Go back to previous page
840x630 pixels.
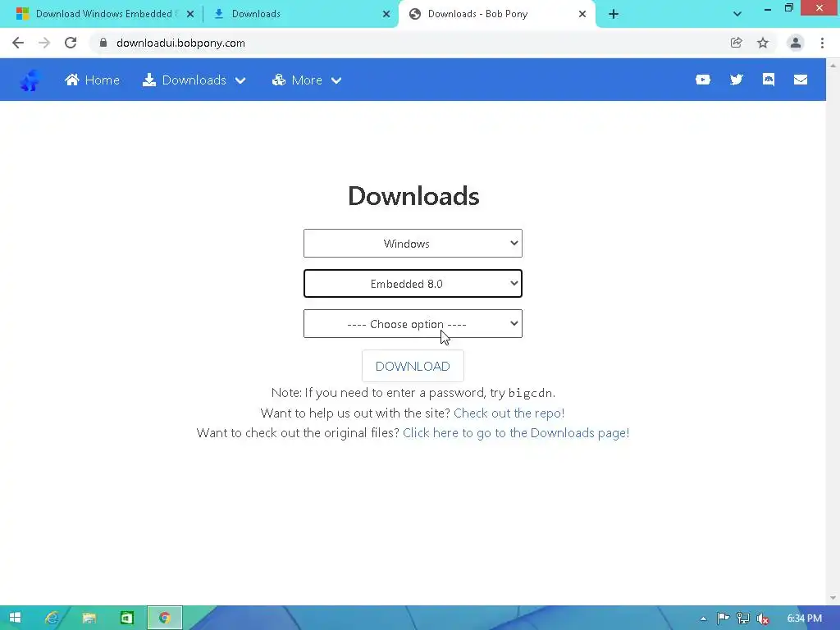[18, 43]
